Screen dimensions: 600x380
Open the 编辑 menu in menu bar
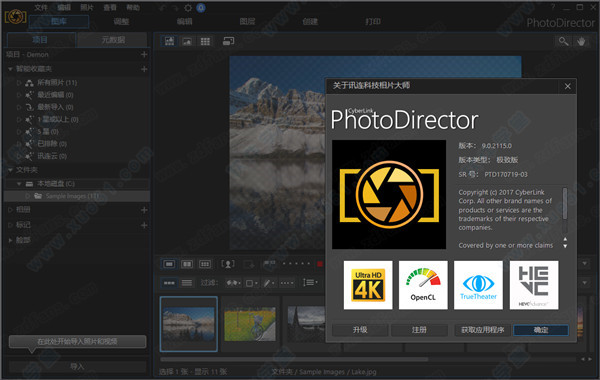coord(64,8)
